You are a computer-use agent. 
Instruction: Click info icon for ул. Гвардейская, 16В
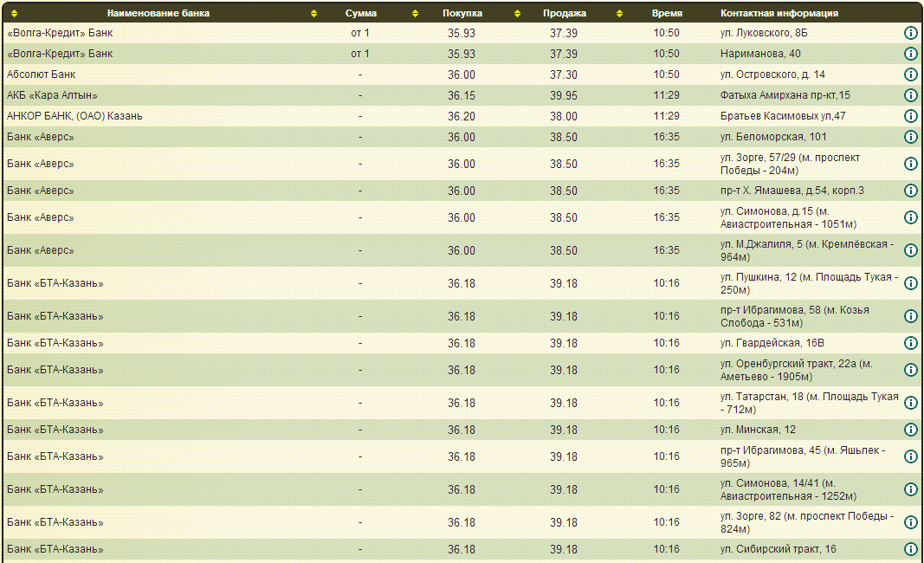click(x=910, y=343)
